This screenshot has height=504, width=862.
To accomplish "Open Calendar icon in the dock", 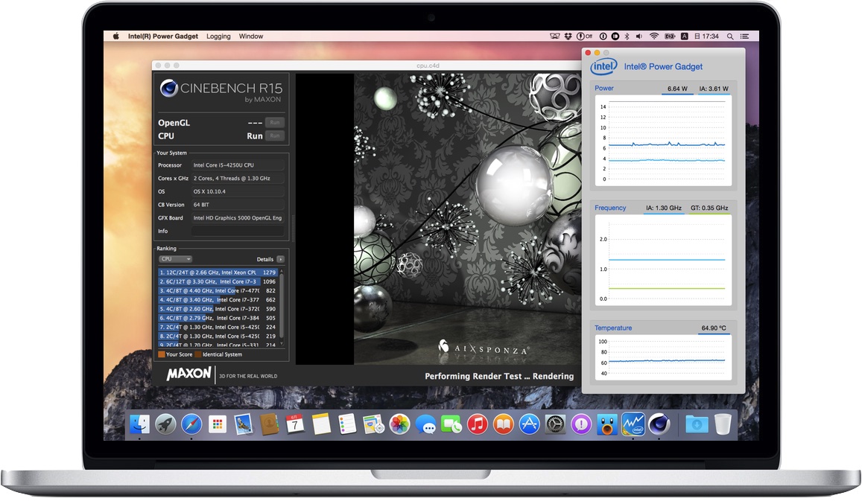I will 295,424.
